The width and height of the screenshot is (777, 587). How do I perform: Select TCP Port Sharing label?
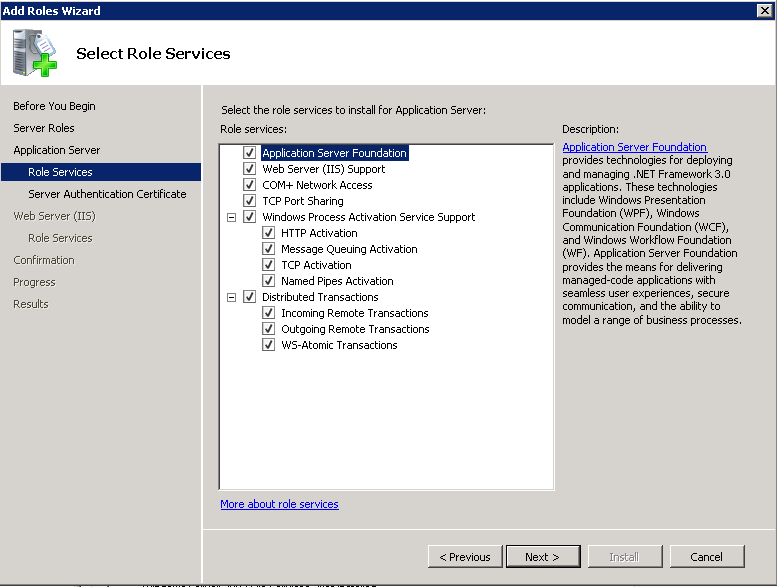(303, 201)
